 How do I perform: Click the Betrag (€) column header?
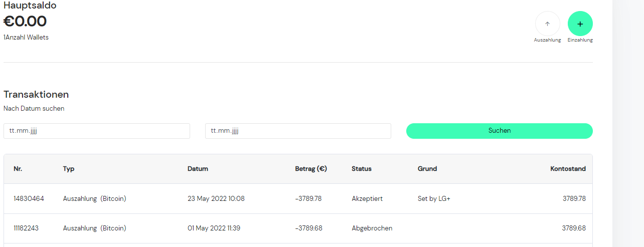click(x=311, y=169)
